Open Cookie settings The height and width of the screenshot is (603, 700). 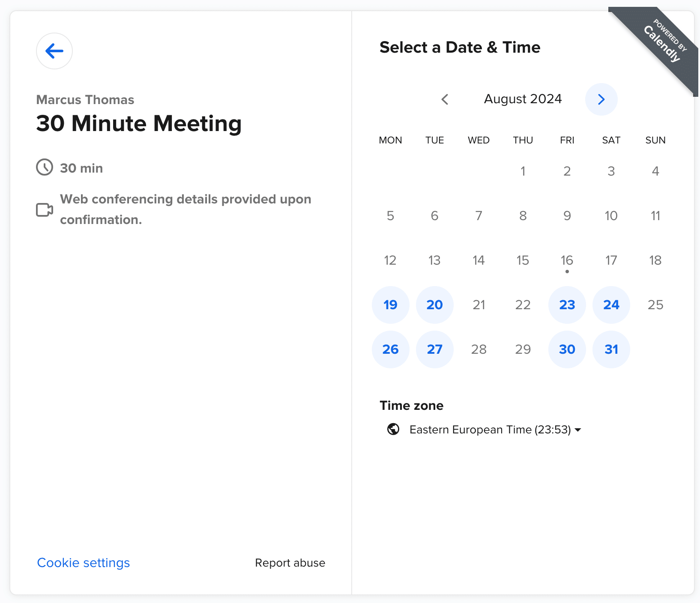coord(84,563)
